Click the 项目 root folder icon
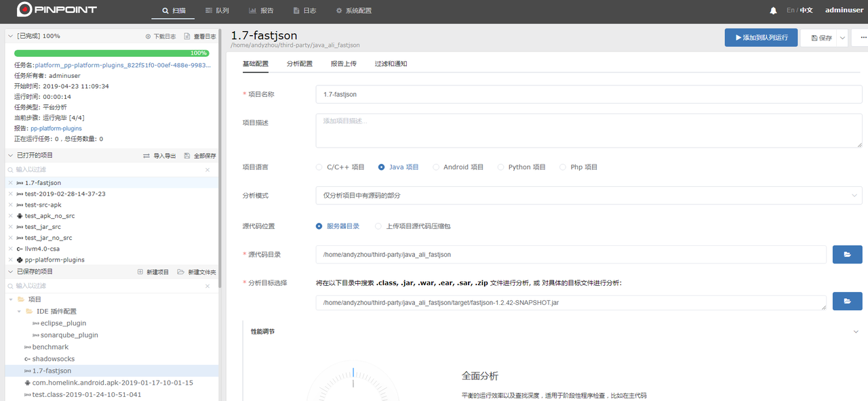This screenshot has height=401, width=868. pos(21,299)
